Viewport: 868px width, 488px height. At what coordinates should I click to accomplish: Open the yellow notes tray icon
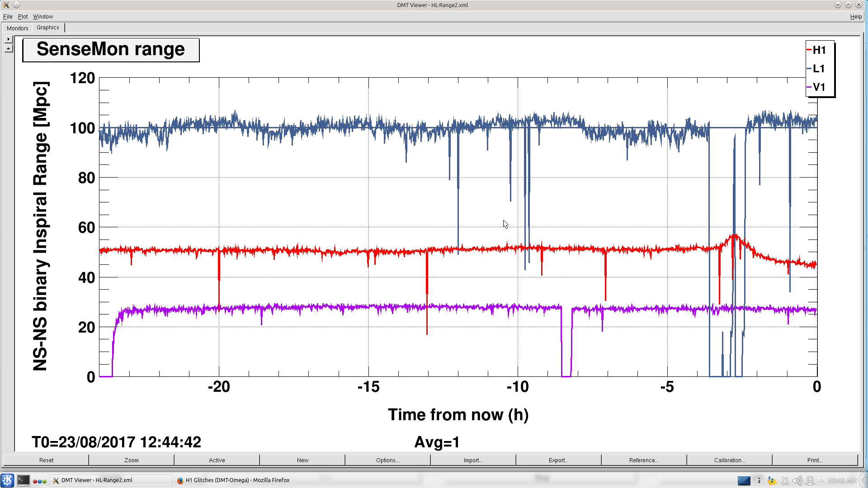(x=772, y=481)
